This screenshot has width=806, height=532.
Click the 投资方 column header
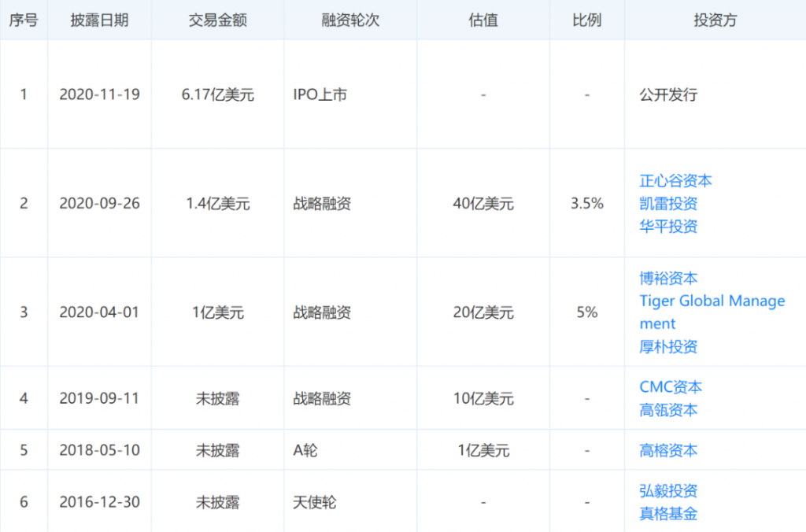point(715,20)
